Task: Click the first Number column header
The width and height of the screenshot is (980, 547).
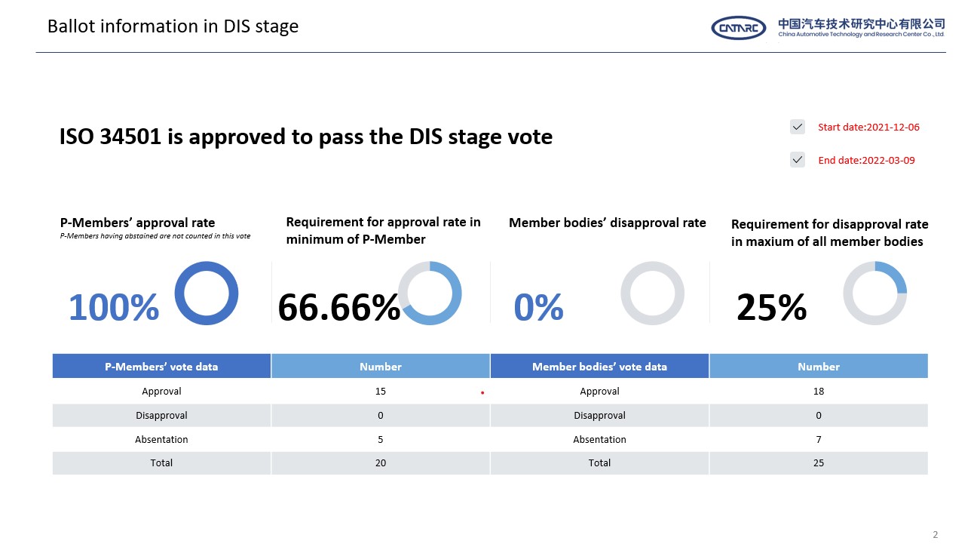Action: click(381, 367)
